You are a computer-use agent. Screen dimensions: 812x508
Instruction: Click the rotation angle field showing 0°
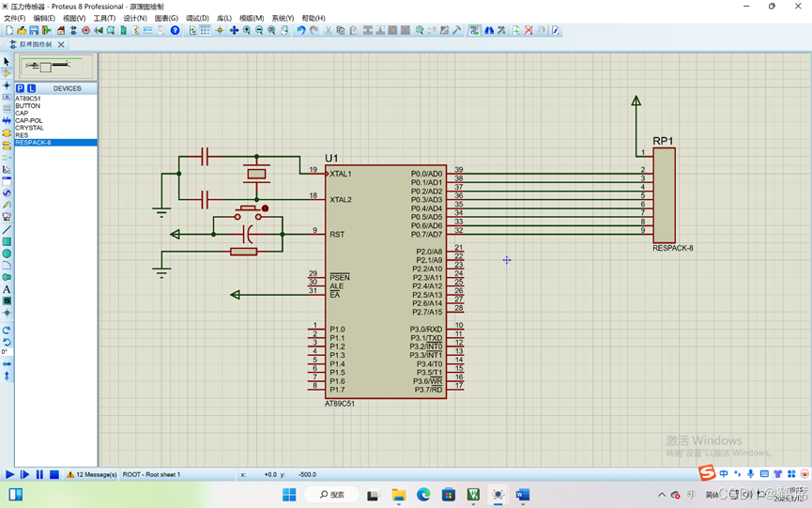tap(7, 352)
